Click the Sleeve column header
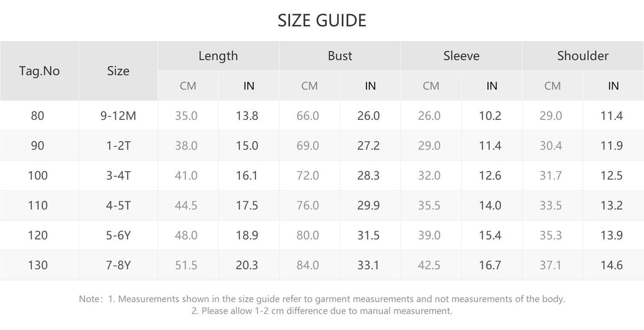 click(x=461, y=56)
